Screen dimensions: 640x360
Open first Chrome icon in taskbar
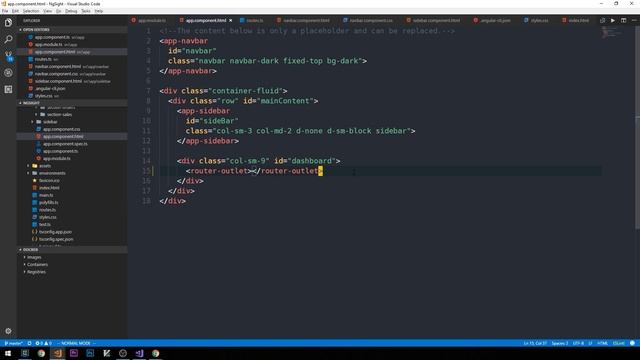pos(41,353)
